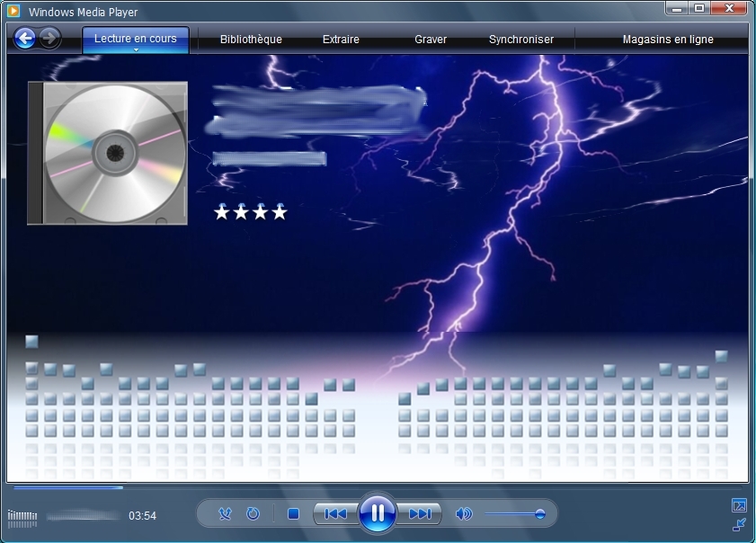Switch to full screen view
The image size is (756, 543).
(739, 505)
